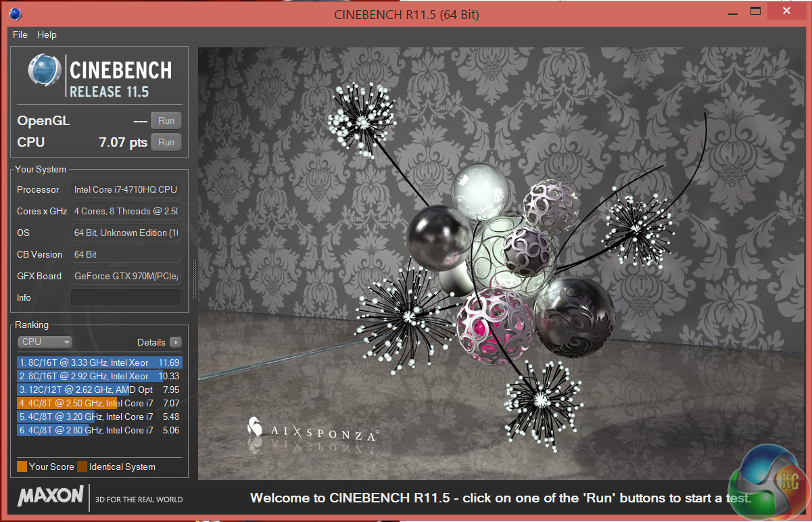Viewport: 812px width, 522px height.
Task: Click the orange Your Score legend swatch
Action: (22, 467)
